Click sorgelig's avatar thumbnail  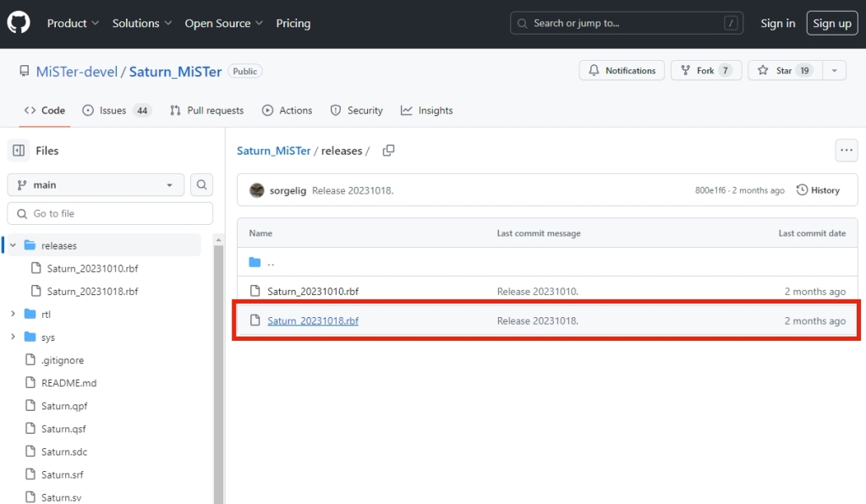coord(257,190)
